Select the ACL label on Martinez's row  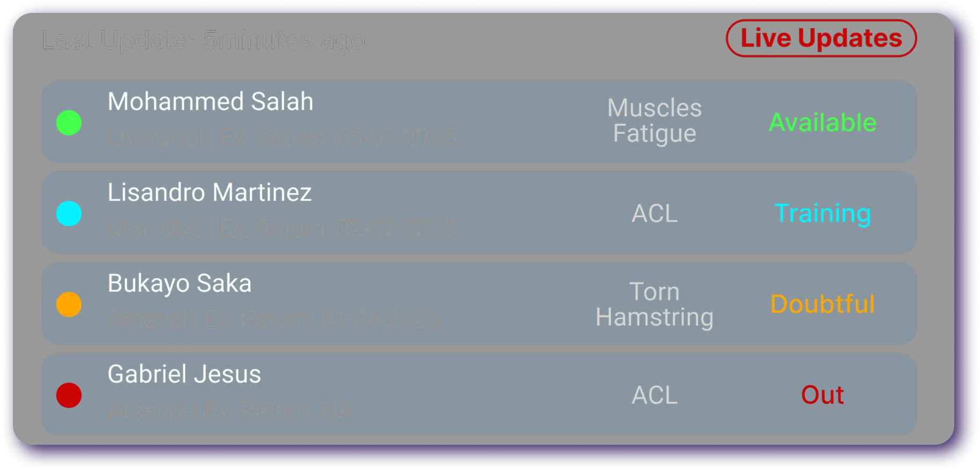[654, 213]
